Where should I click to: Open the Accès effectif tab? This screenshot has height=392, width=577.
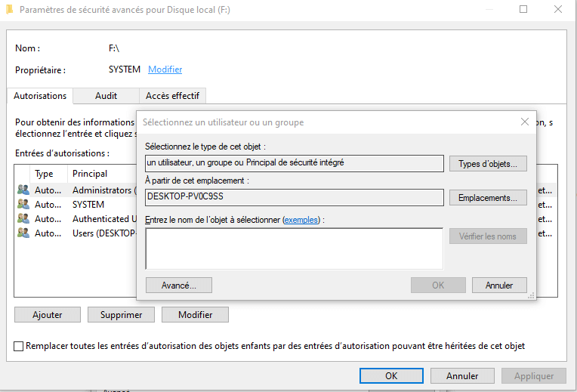tap(172, 96)
